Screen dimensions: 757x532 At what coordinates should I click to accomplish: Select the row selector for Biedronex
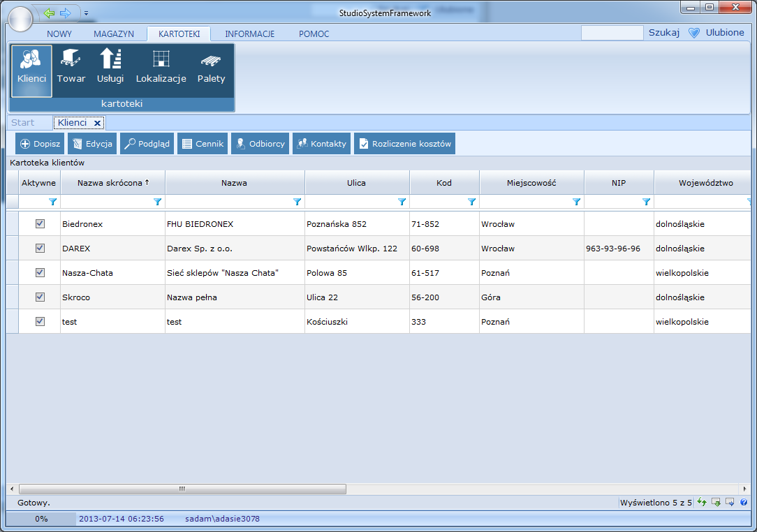[x=13, y=223]
